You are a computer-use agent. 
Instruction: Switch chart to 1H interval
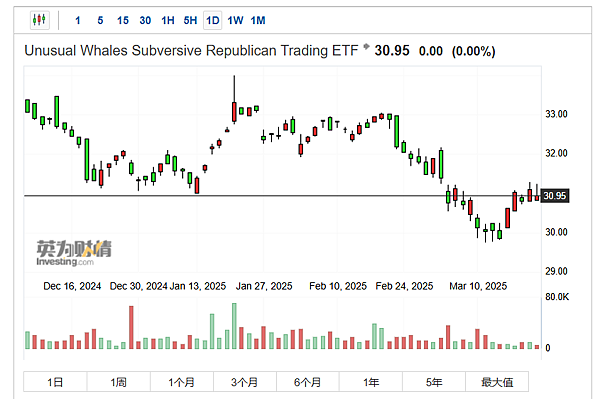pyautogui.click(x=168, y=20)
